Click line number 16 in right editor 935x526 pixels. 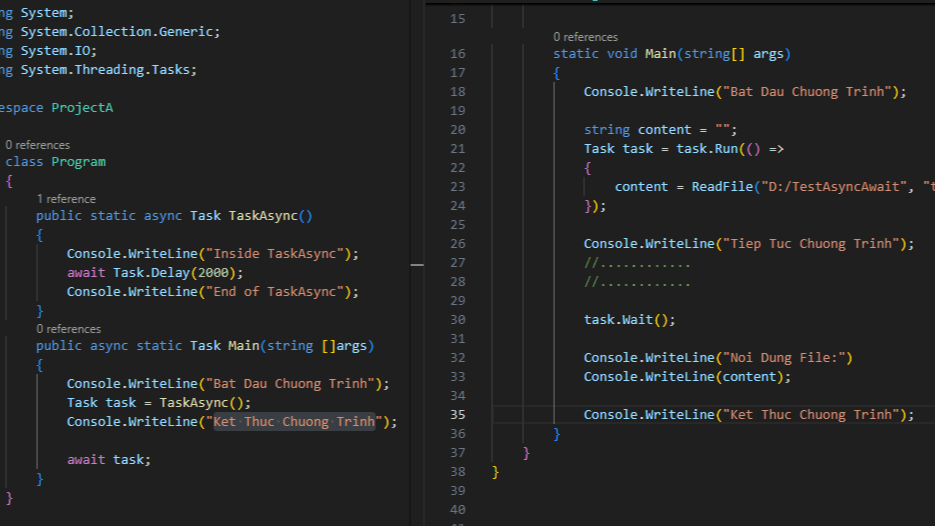[457, 54]
